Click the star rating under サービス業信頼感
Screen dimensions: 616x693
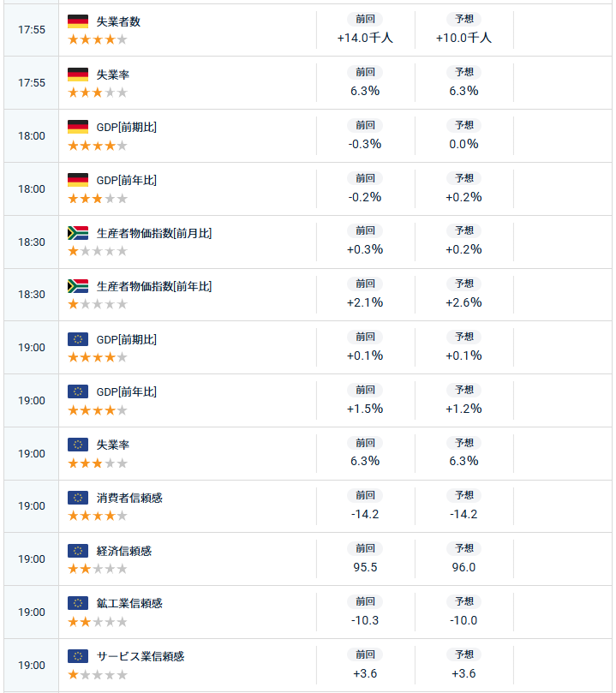pyautogui.click(x=98, y=675)
